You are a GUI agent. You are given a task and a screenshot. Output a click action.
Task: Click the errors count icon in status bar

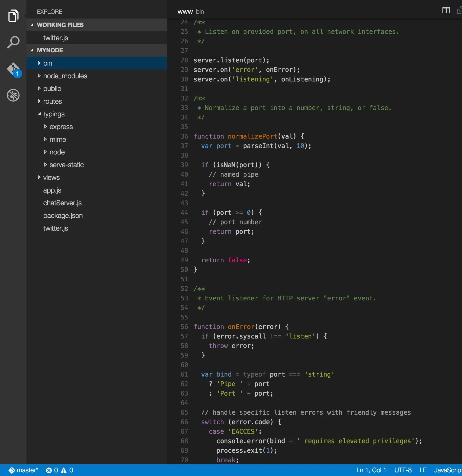49,470
